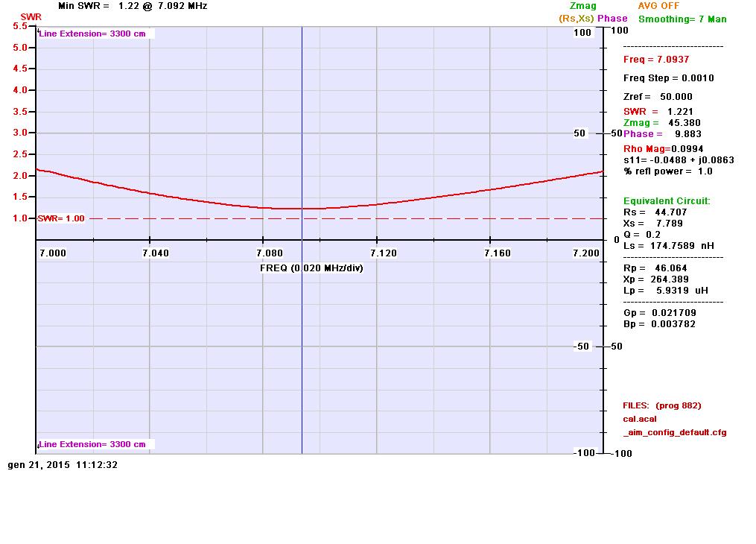Click the Zref = 50.000 value
Screen dimensions: 756x544
pyautogui.click(x=658, y=97)
